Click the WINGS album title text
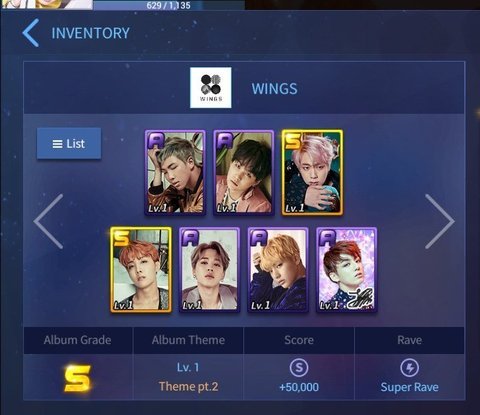480x415 pixels. point(274,89)
